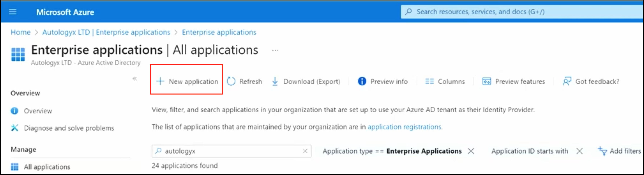Go to Home breadcrumb
644x175 pixels.
coord(20,32)
